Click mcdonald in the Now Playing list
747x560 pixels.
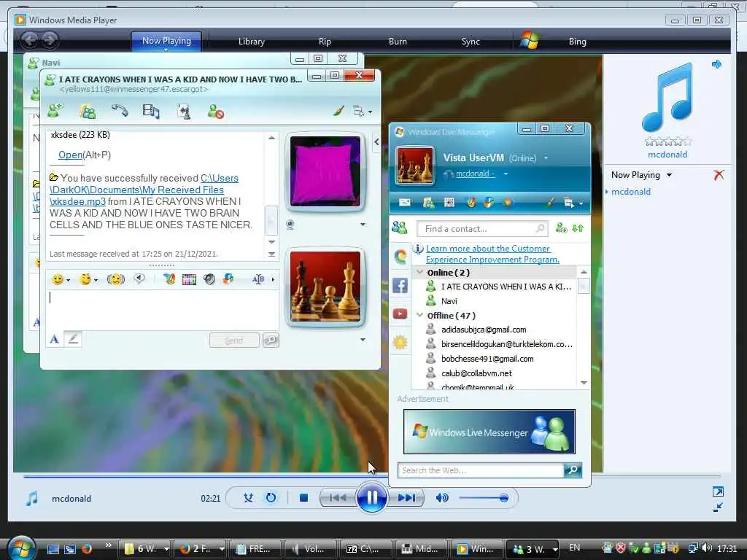(x=631, y=192)
